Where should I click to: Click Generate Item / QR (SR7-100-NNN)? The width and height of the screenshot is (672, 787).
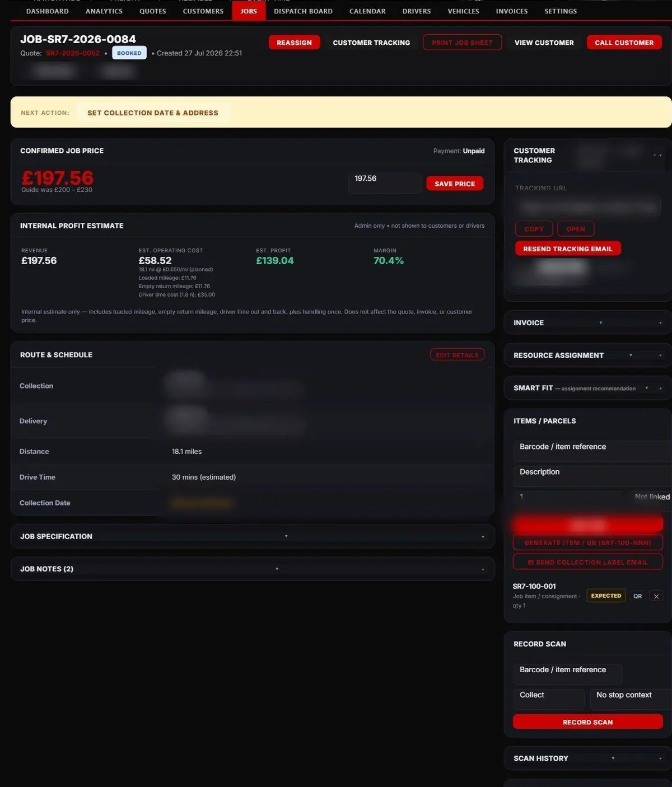coord(587,543)
